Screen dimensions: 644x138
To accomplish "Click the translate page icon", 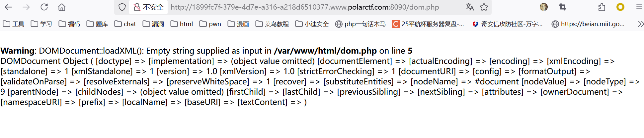I will point(470,7).
